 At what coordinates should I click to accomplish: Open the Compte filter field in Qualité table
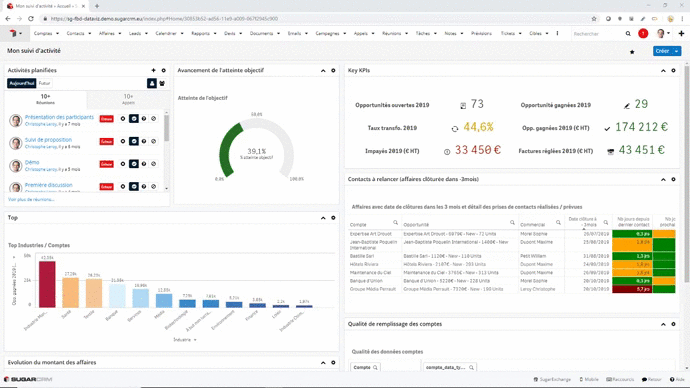(x=365, y=367)
